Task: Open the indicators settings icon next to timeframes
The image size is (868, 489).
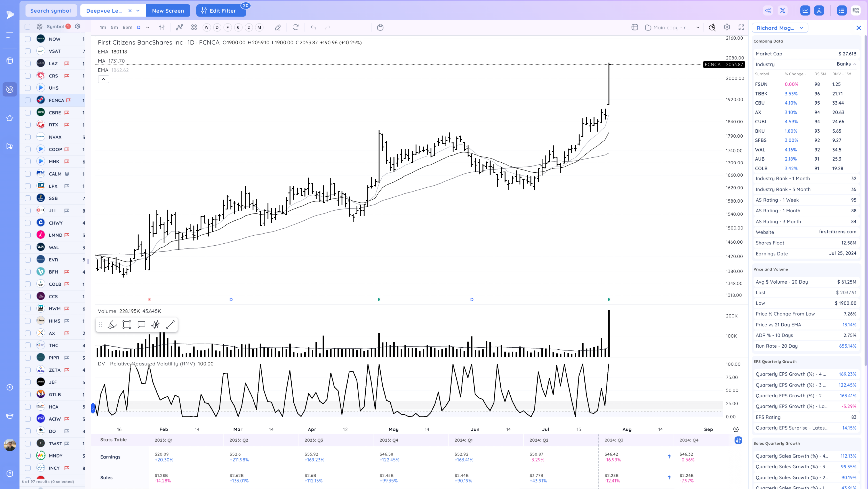Action: tap(162, 27)
